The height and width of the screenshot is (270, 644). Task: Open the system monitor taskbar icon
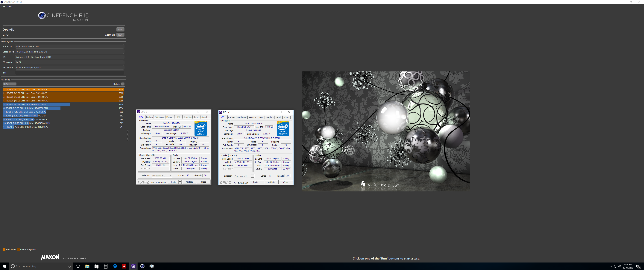point(152,266)
